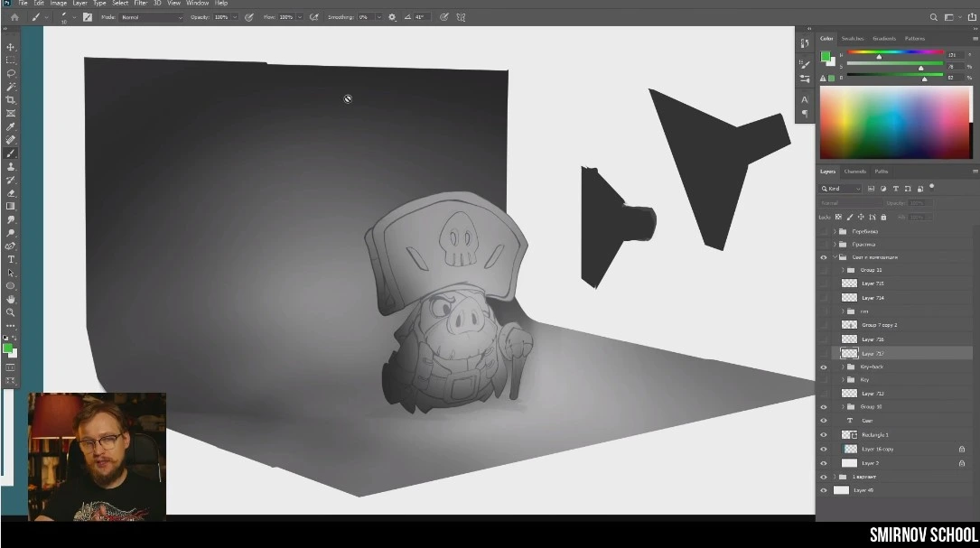The width and height of the screenshot is (980, 548).
Task: Select the Layer 716 layer
Action: pyautogui.click(x=873, y=339)
